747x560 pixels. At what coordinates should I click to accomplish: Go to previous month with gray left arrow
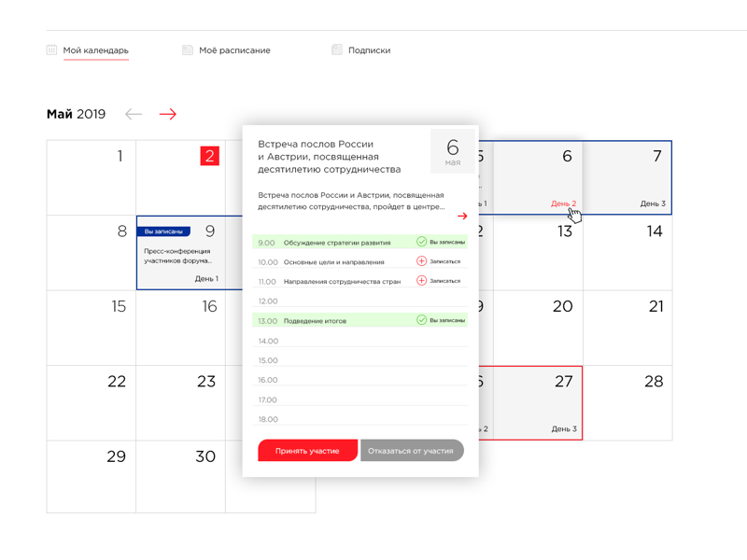134,114
